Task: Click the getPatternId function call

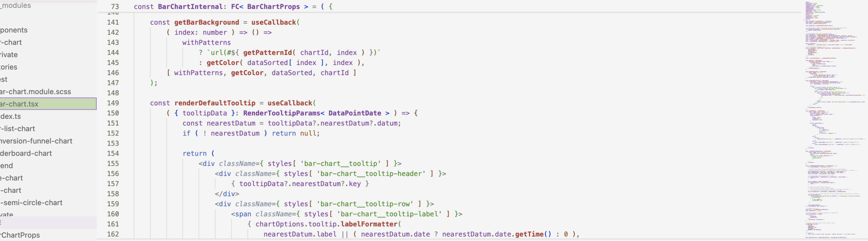Action: click(267, 53)
